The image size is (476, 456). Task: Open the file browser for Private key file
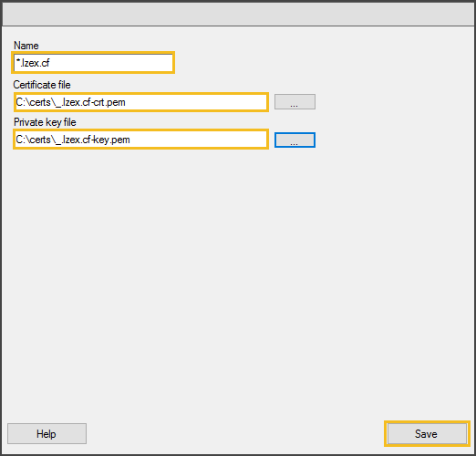coord(295,140)
